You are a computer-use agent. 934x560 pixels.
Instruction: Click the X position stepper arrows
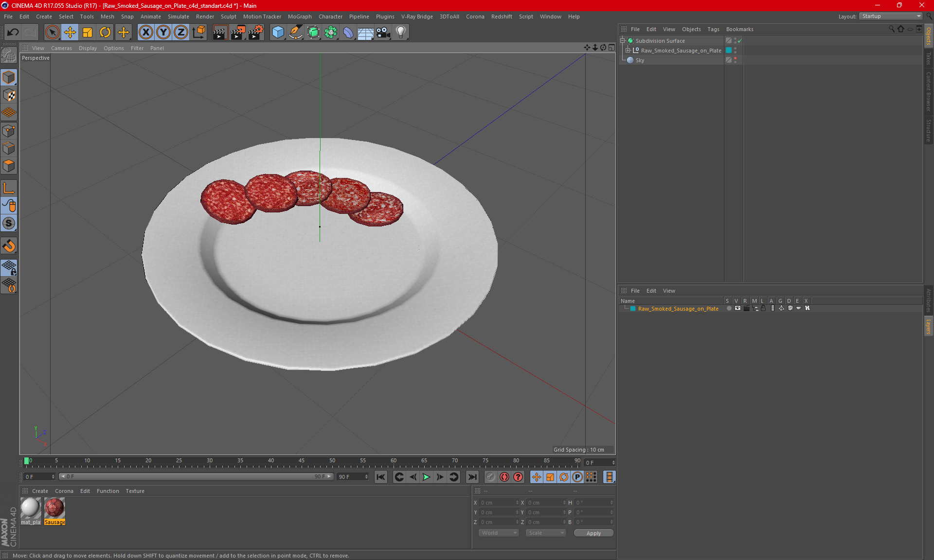click(x=517, y=503)
